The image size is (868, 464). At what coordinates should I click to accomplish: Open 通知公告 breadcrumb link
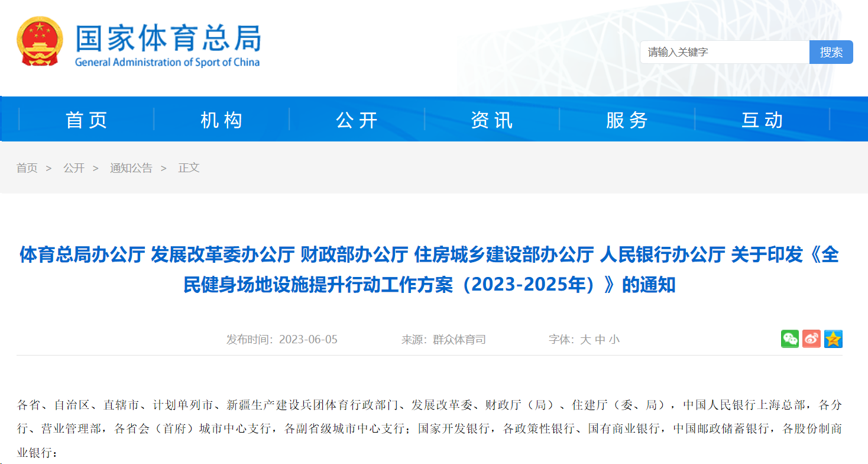pyautogui.click(x=131, y=168)
